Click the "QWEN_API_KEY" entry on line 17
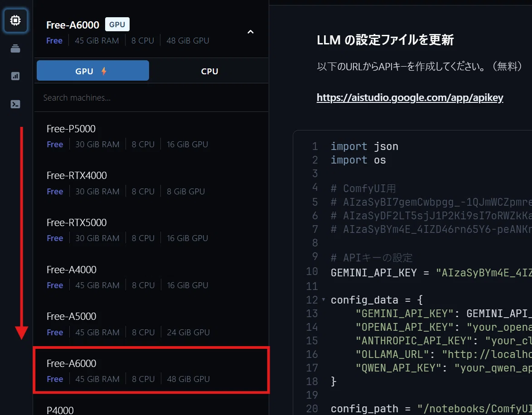Viewport: 532px width, 415px height. pyautogui.click(x=444, y=368)
